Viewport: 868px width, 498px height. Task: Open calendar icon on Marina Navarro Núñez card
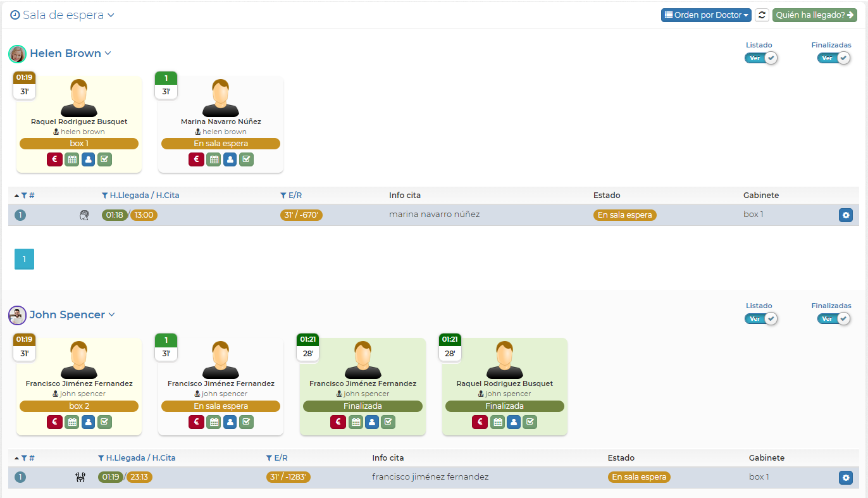coord(214,159)
